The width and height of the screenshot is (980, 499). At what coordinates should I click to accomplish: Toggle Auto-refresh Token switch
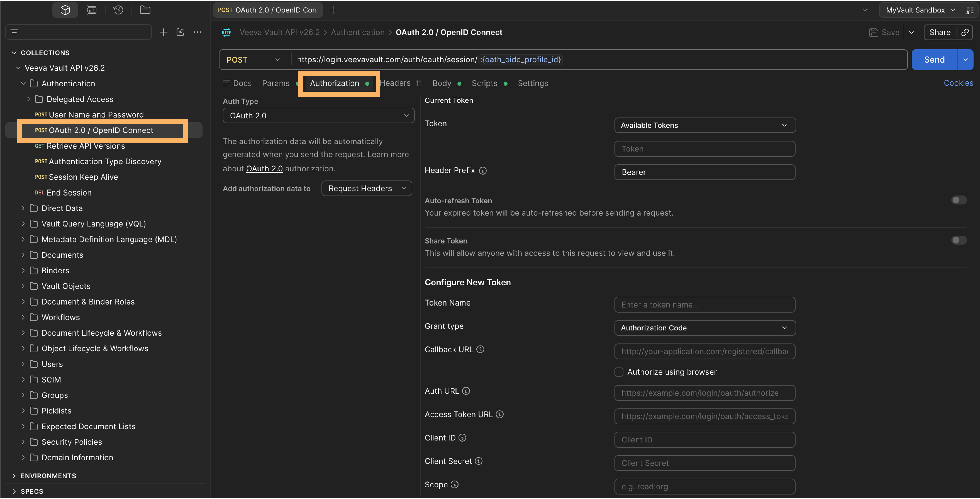(x=959, y=200)
